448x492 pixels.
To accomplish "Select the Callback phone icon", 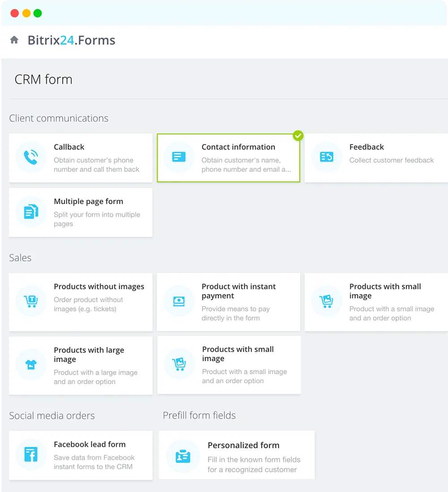I will tap(30, 158).
